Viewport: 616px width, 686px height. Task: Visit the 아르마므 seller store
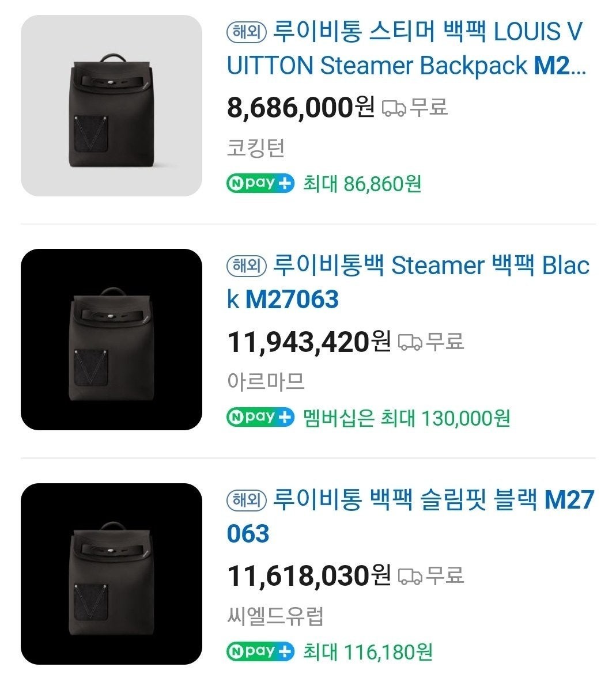coord(266,381)
